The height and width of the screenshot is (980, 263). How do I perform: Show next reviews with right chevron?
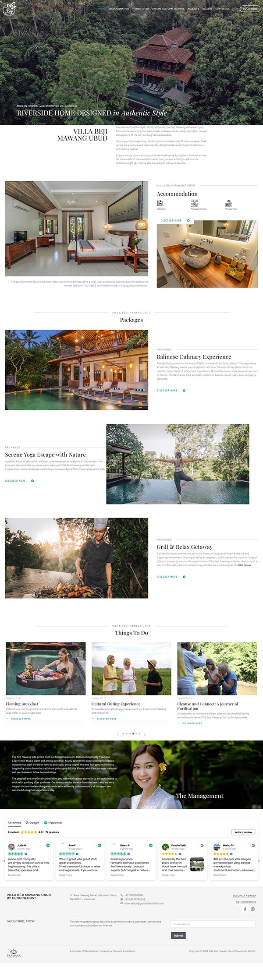point(259,860)
